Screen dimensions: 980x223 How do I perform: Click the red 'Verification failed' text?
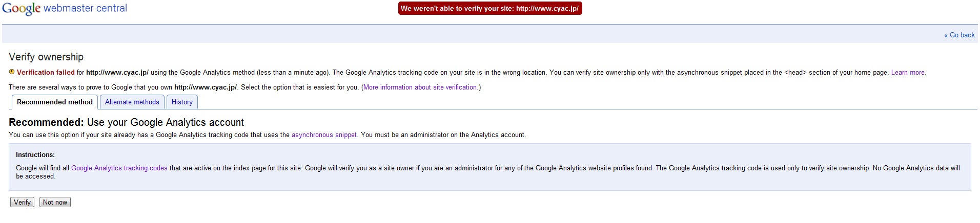point(46,73)
